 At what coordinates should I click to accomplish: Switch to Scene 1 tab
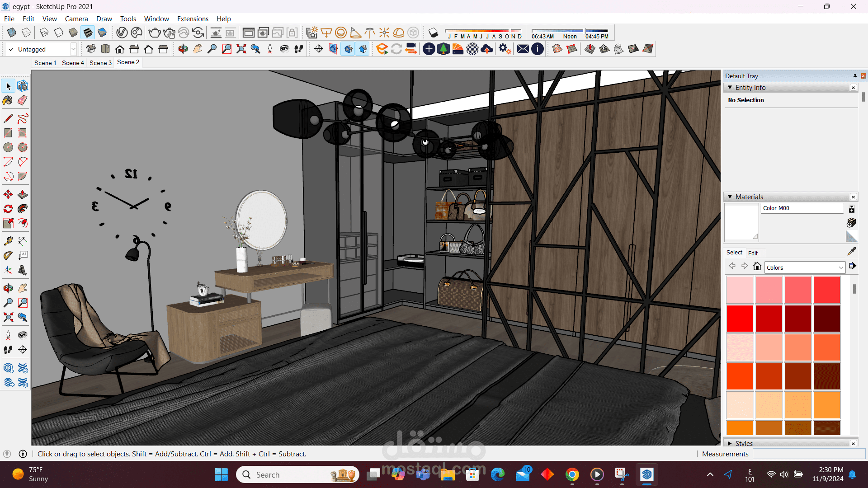45,63
